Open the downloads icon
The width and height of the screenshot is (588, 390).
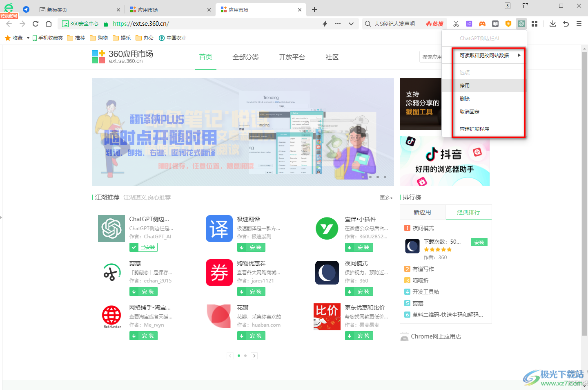[553, 24]
